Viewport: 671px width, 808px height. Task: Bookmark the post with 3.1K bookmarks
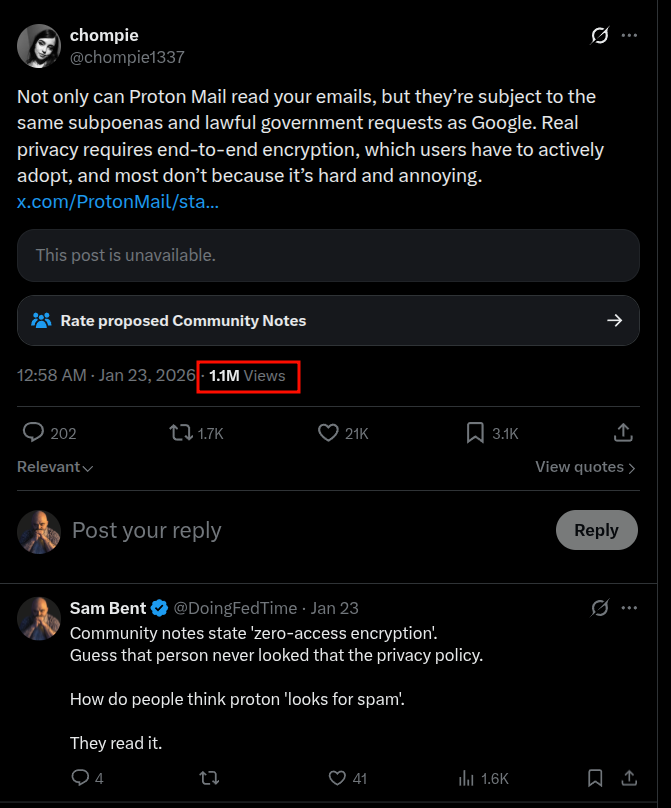click(476, 432)
